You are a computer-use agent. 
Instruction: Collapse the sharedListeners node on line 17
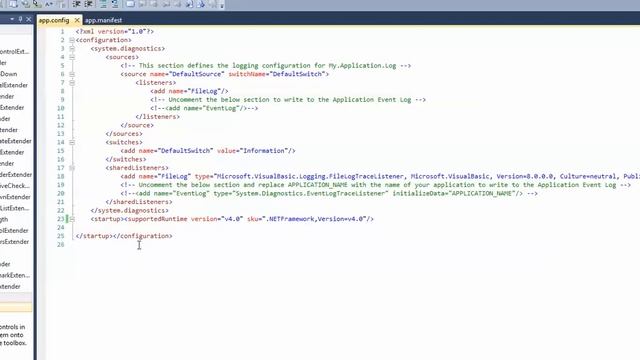72,168
